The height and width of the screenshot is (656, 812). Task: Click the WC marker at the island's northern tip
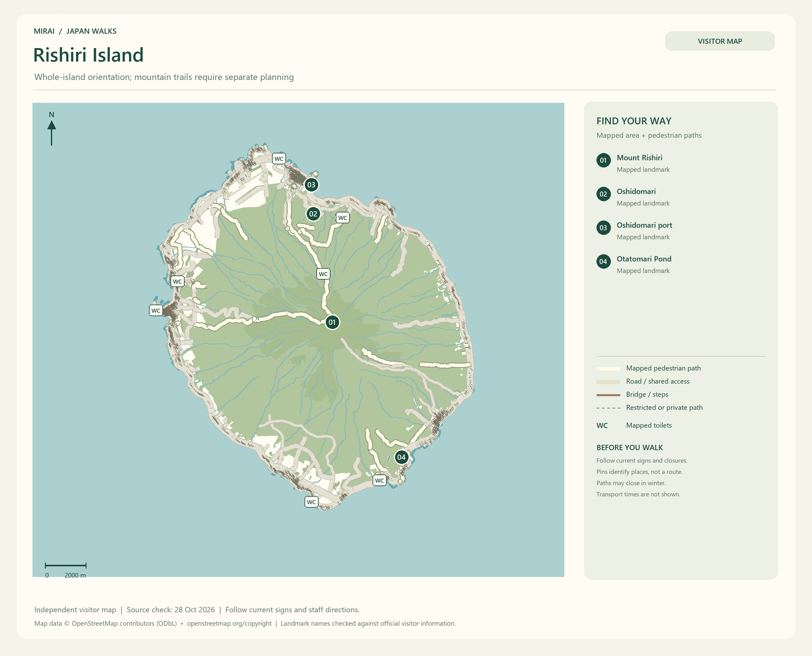point(279,159)
